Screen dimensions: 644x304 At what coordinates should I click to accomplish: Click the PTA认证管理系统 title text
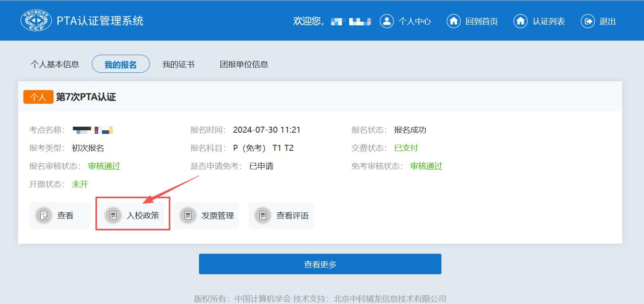(x=100, y=21)
